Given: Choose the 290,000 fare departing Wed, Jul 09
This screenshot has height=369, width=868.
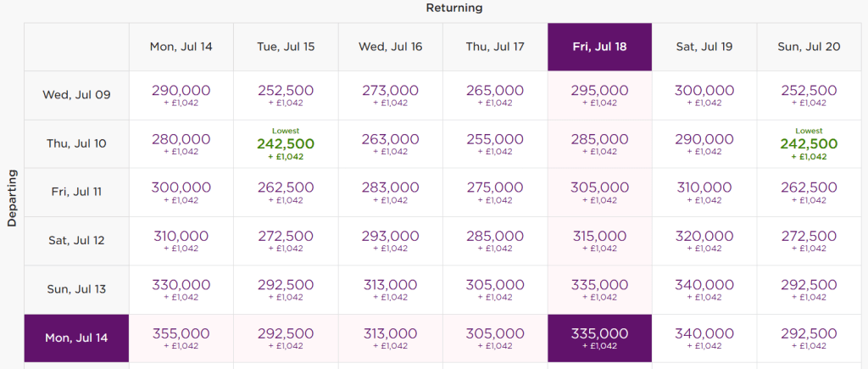Looking at the screenshot, I should coord(181,95).
